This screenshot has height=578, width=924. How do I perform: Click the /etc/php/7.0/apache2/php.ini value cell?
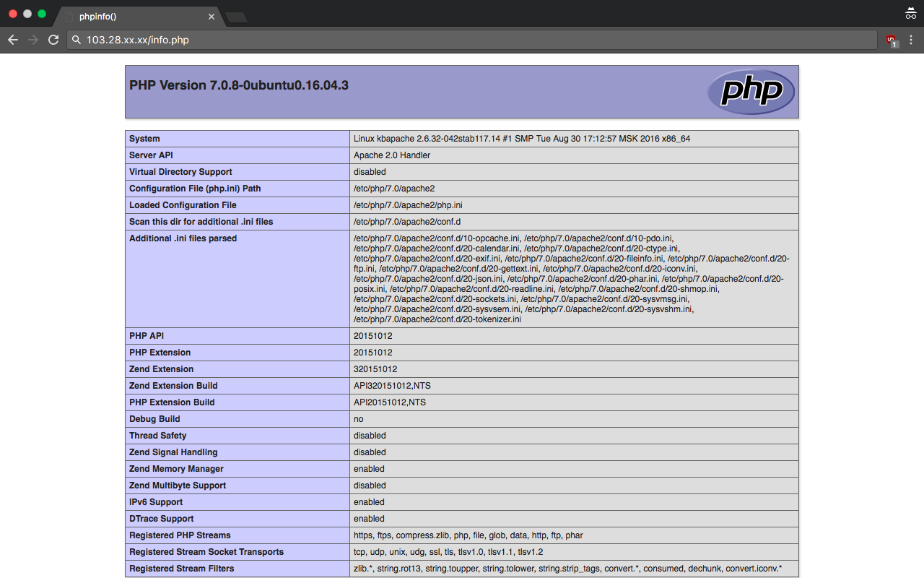tap(408, 205)
